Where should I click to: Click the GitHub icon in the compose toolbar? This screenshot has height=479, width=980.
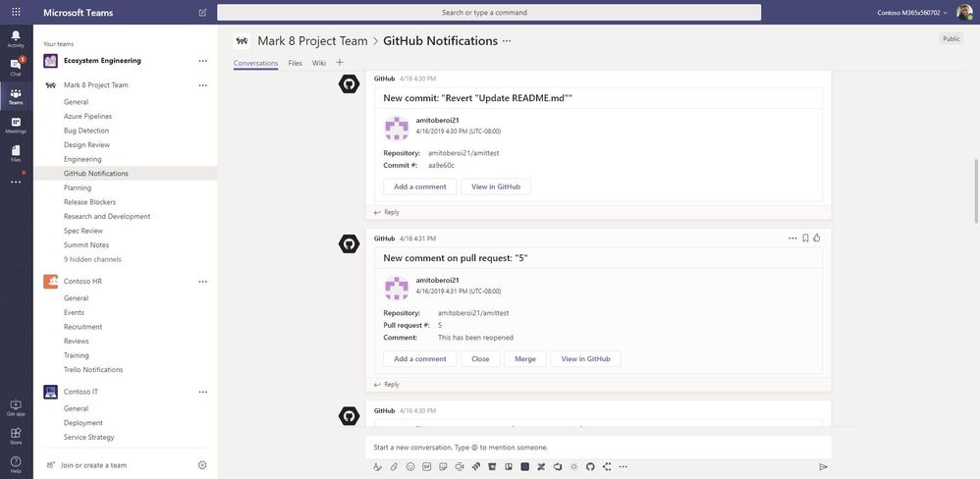(x=590, y=466)
